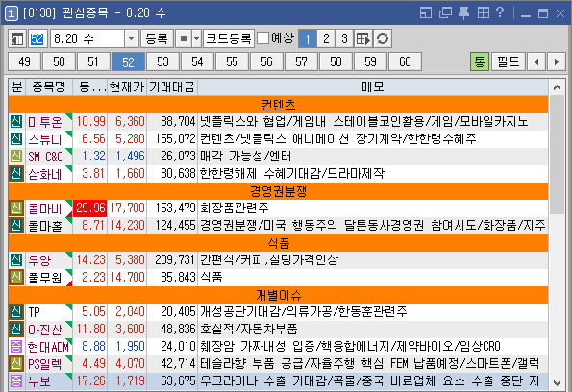Click the 증 badge on the 누보 row

(16, 381)
